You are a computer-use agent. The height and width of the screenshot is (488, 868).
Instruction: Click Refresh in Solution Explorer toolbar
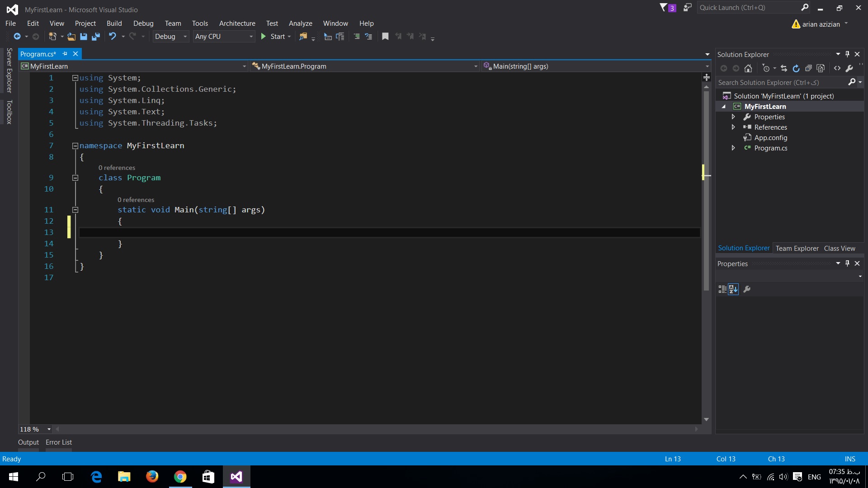tap(796, 68)
